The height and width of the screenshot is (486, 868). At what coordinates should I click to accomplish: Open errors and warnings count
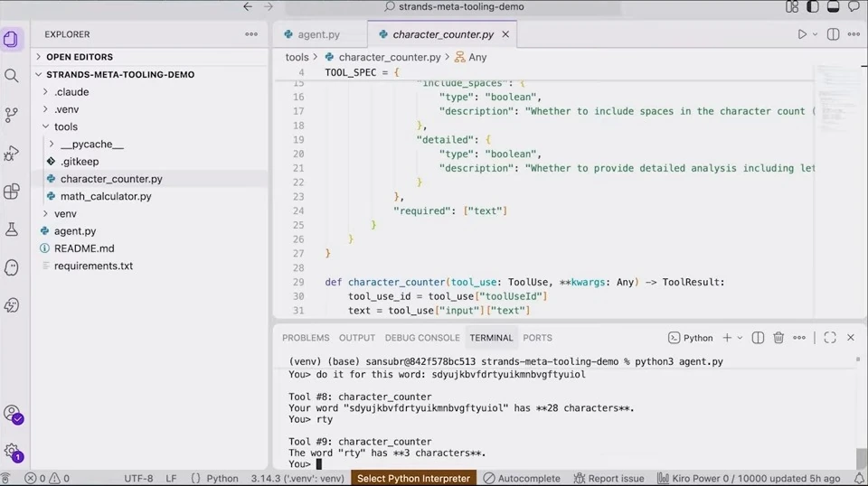coord(48,479)
